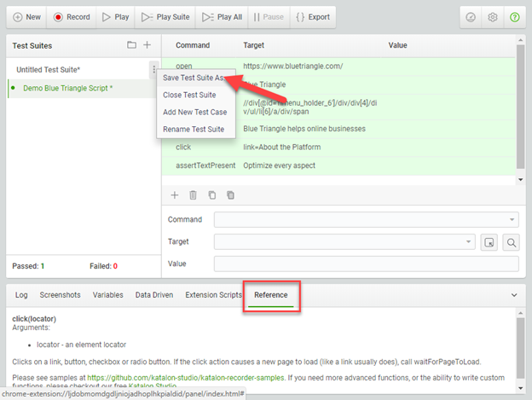Choose Add New Test Case

(x=194, y=112)
